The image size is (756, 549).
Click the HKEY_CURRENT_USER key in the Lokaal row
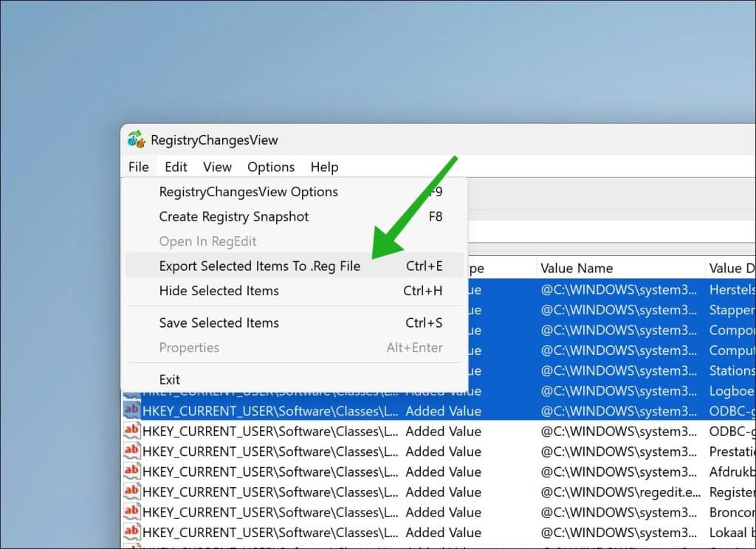pyautogui.click(x=270, y=532)
